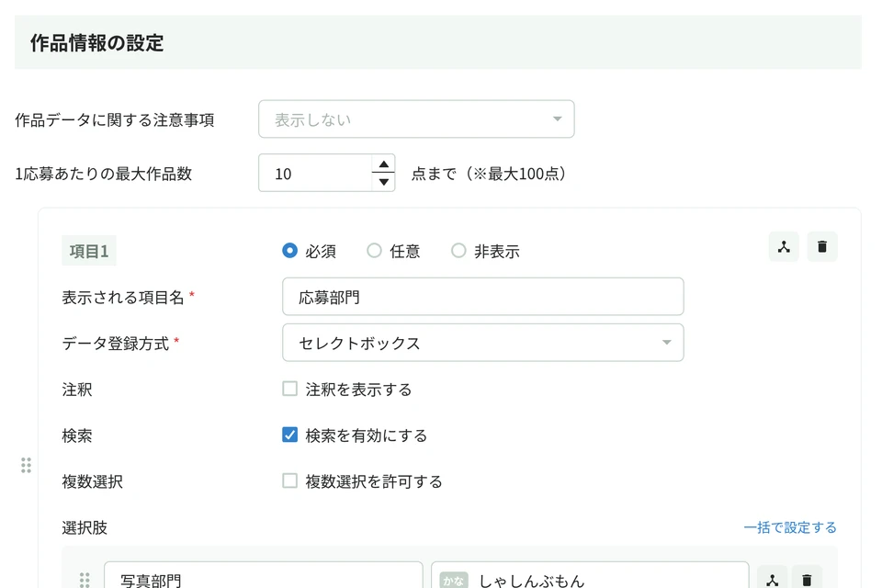This screenshot has width=882, height=588.
Task: Check 複数選択を許可する checkbox
Action: 289,481
